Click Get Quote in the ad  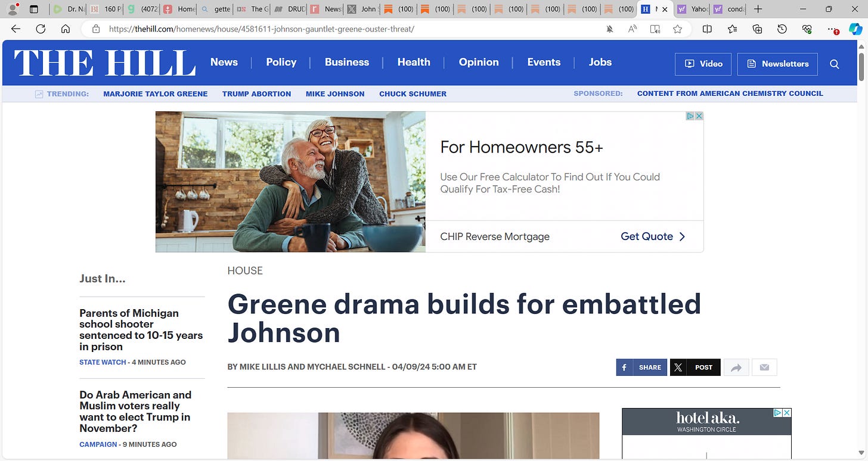pos(653,236)
